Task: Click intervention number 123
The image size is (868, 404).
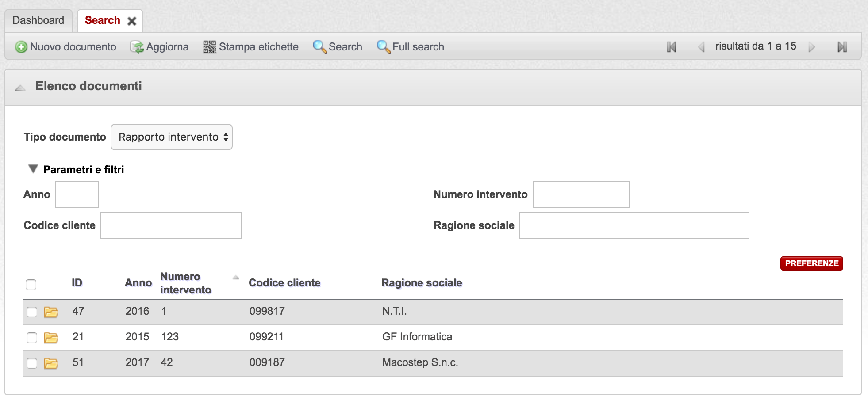Action: click(x=170, y=337)
